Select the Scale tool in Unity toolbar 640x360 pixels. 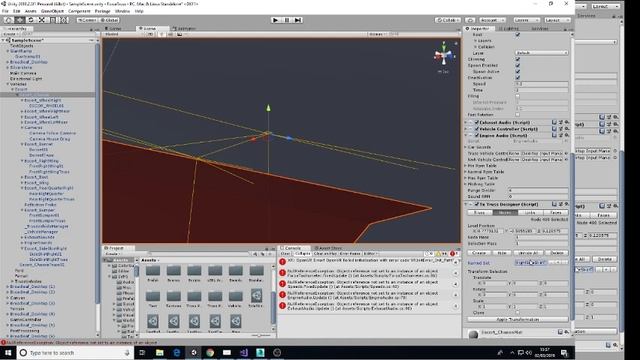click(42, 20)
